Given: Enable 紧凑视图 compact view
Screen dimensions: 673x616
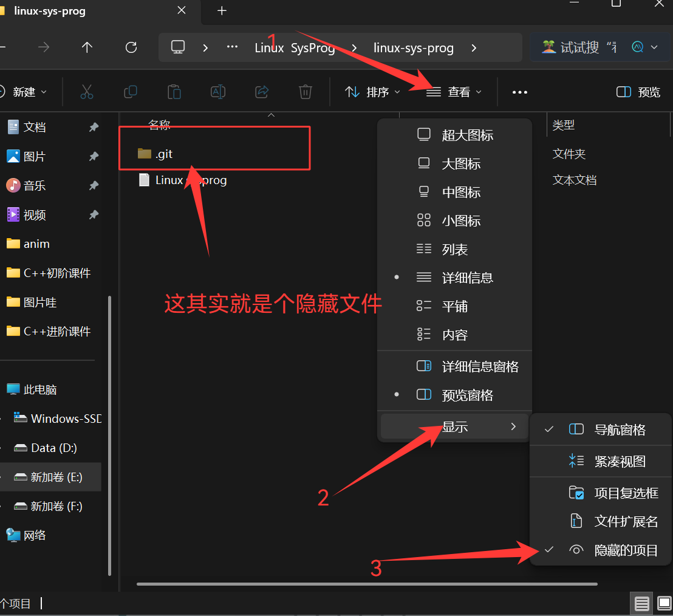Looking at the screenshot, I should point(601,462).
